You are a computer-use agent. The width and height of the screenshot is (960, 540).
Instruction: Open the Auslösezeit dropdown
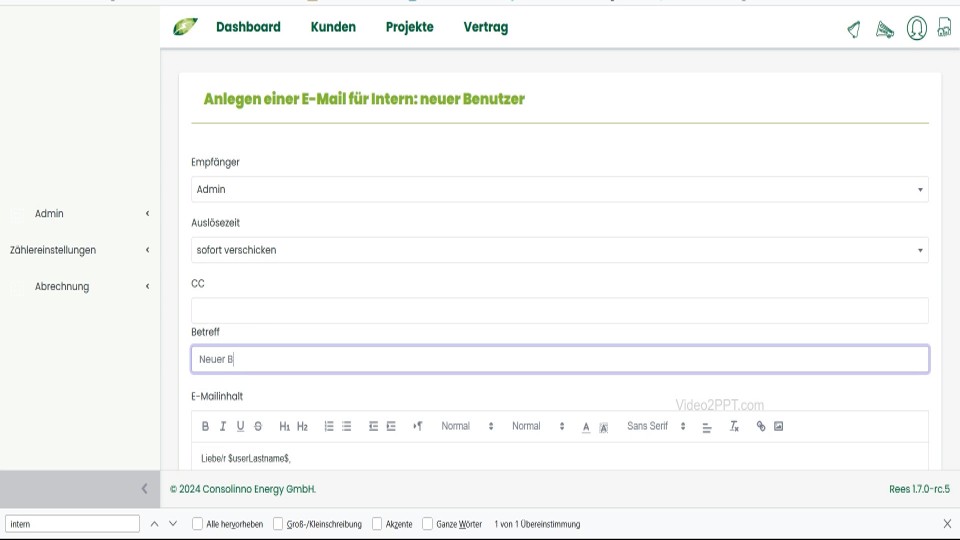[560, 250]
